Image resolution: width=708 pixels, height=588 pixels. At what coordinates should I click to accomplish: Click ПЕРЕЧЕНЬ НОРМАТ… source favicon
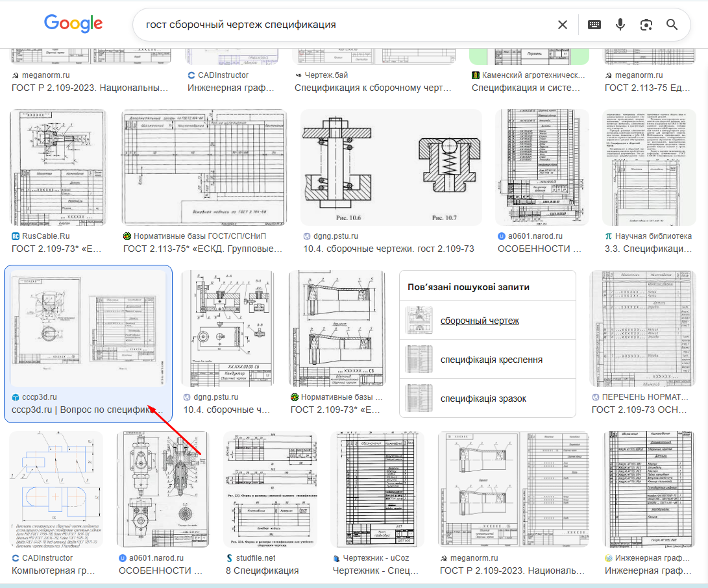click(596, 397)
